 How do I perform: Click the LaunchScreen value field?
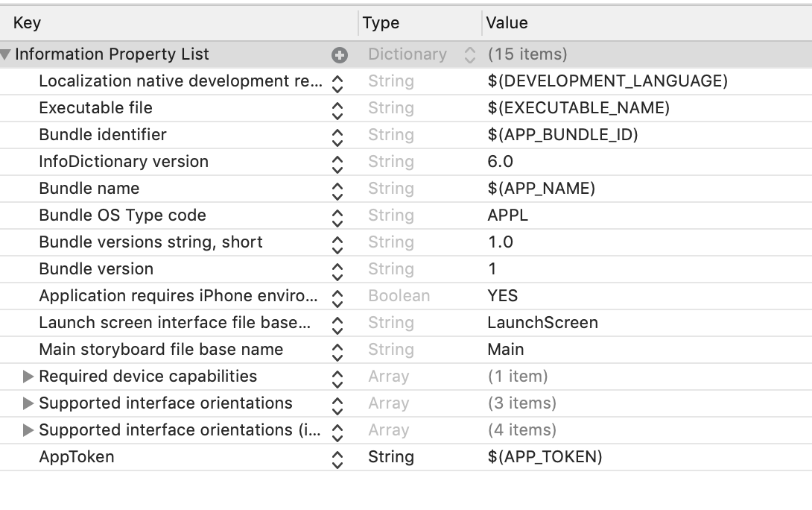pyautogui.click(x=542, y=323)
